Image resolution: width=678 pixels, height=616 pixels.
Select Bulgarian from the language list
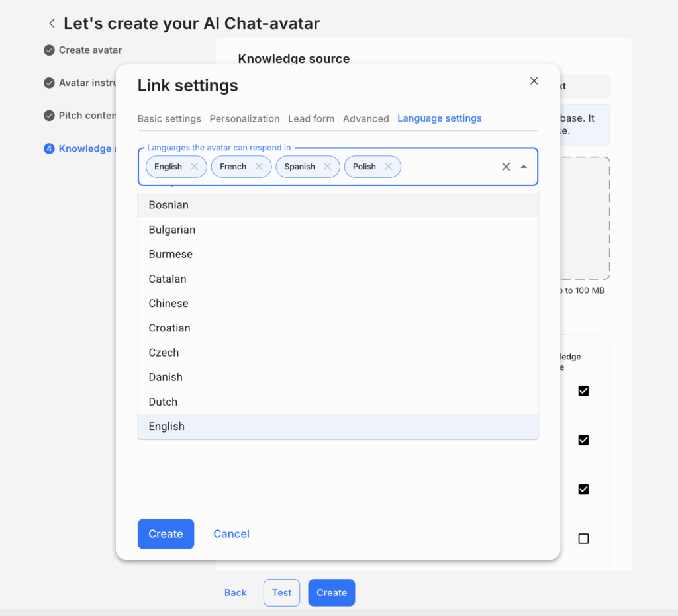coord(172,230)
